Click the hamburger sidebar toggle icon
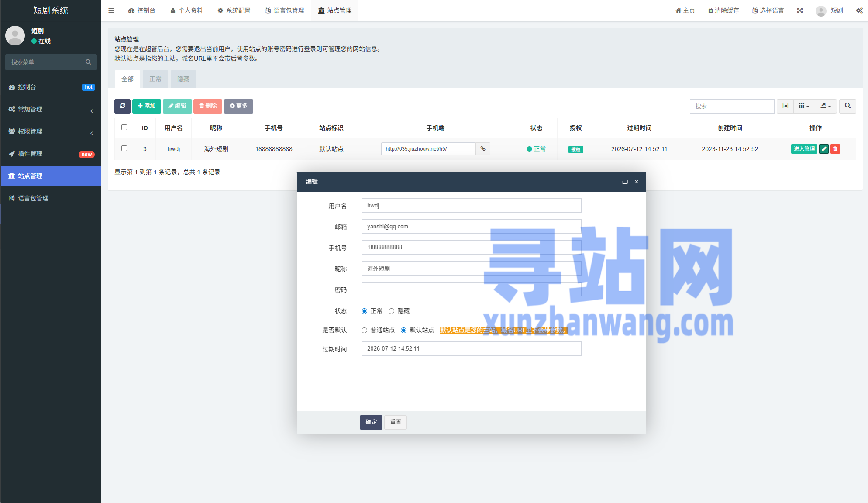Image resolution: width=868 pixels, height=503 pixels. point(111,10)
